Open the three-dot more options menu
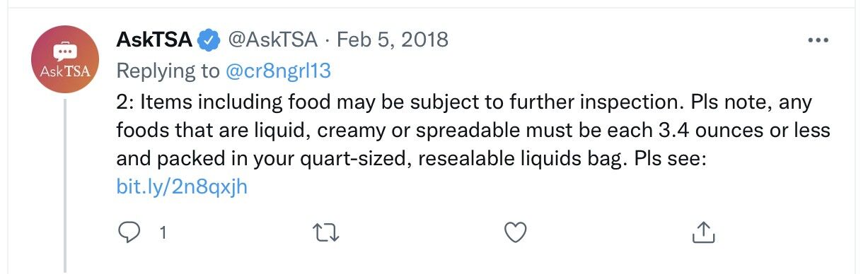The image size is (868, 274). pos(818,40)
